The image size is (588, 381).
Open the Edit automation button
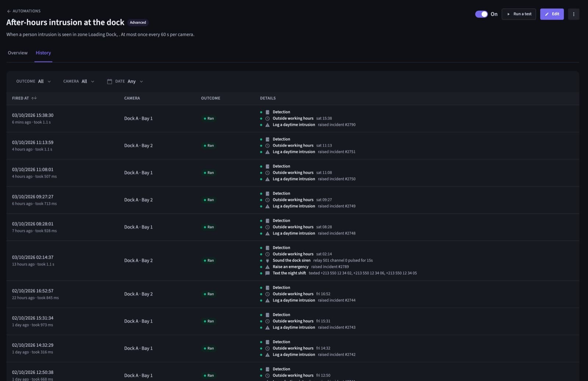[x=552, y=14]
